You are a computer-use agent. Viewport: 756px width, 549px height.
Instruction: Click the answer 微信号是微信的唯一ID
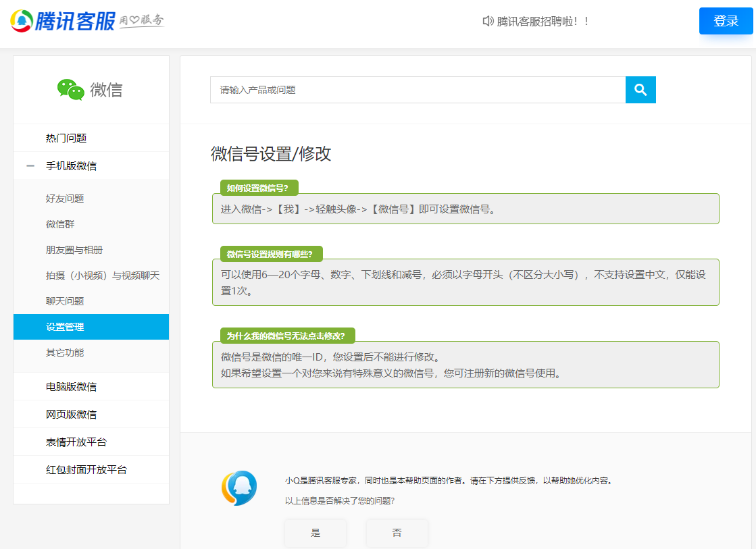(330, 357)
